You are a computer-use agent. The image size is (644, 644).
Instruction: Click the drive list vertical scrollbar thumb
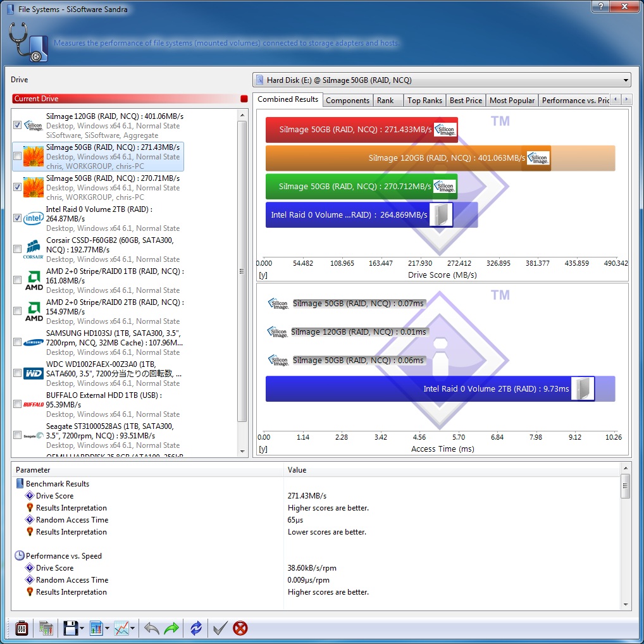242,271
